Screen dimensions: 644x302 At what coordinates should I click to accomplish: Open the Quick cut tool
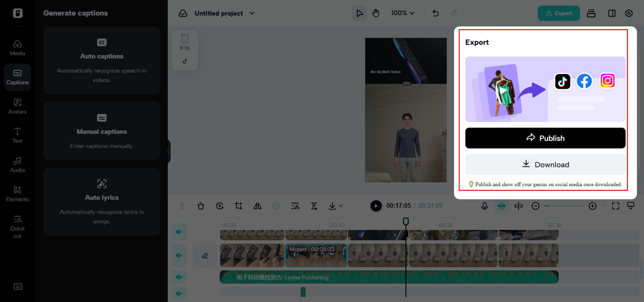point(18,226)
